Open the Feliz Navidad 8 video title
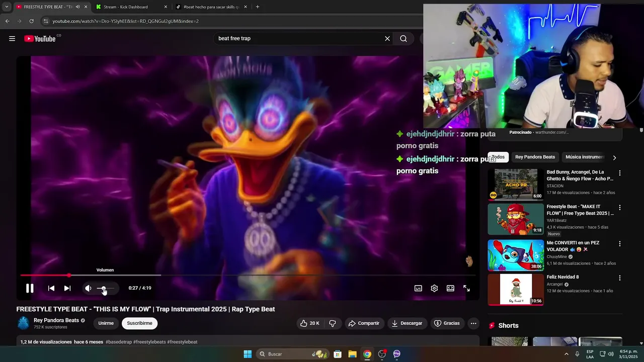This screenshot has height=362, width=644. [563, 277]
